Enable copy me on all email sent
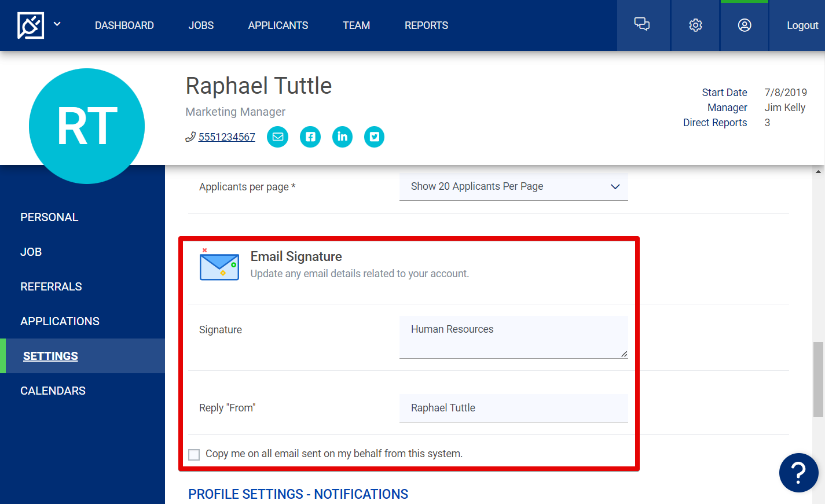Screen dimensions: 825x504 [x=194, y=454]
